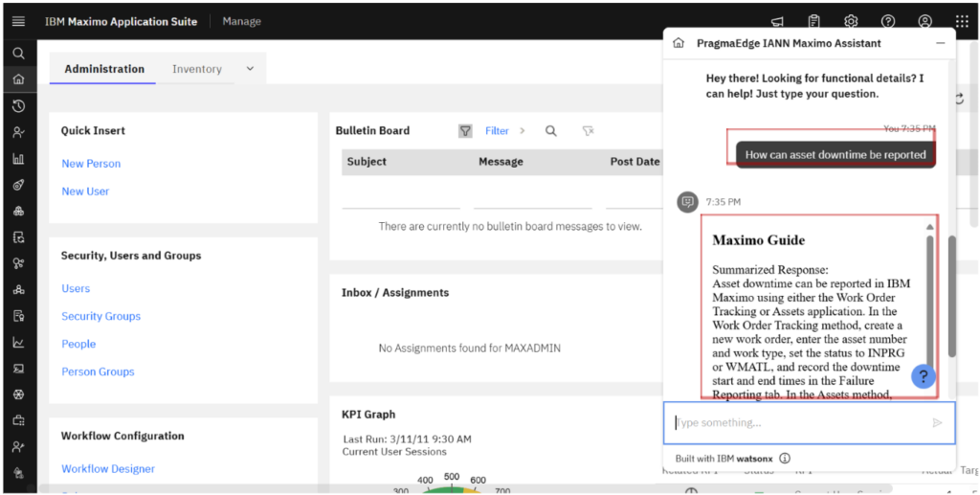Viewport: 980px width, 495px height.
Task: Expand the tab list dropdown chevron
Action: [250, 69]
